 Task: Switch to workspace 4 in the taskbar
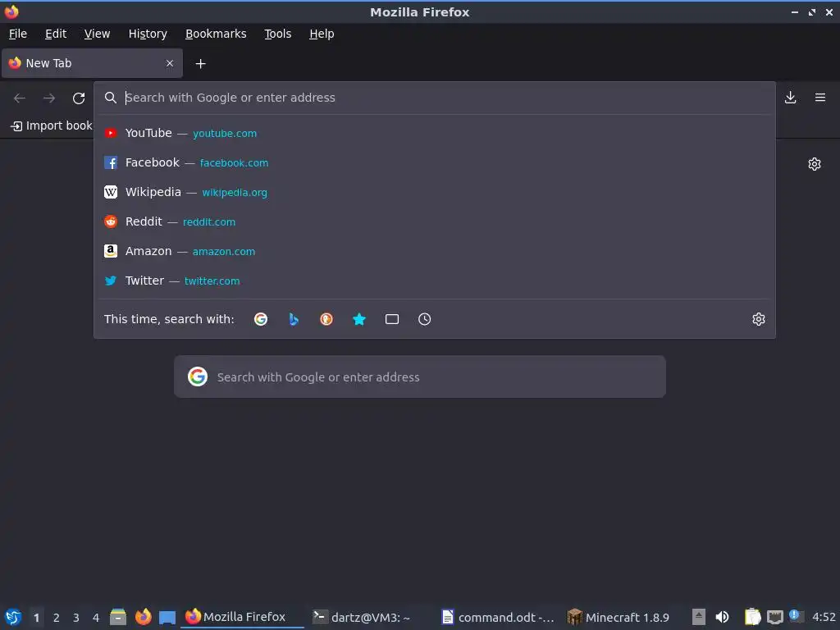coord(96,618)
